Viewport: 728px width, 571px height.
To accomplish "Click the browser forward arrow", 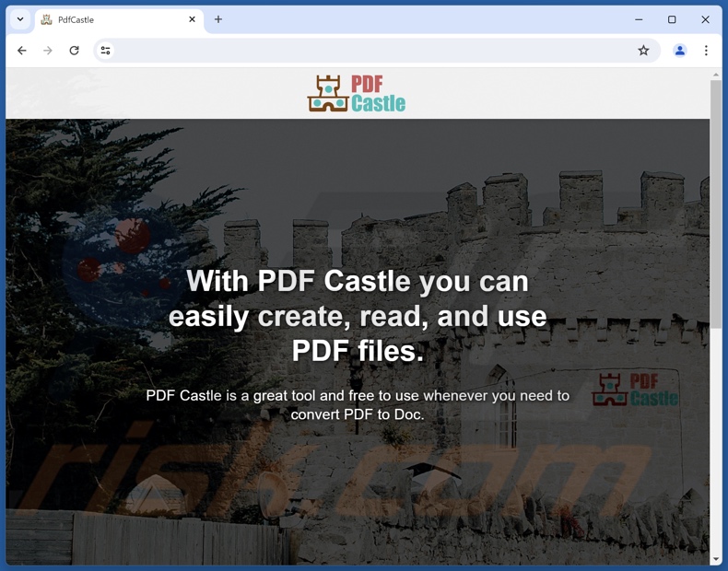I will tap(48, 51).
